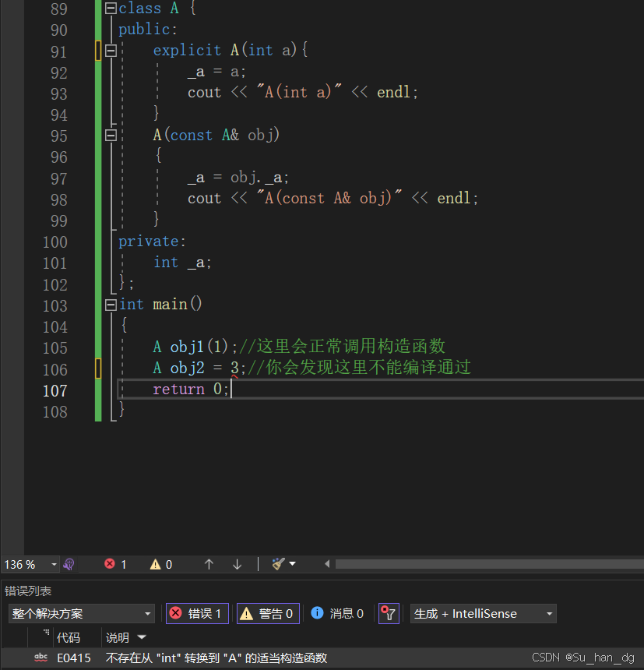Screen dimensions: 644x670
Task: Click the 说明 column header to sort
Action: click(118, 637)
